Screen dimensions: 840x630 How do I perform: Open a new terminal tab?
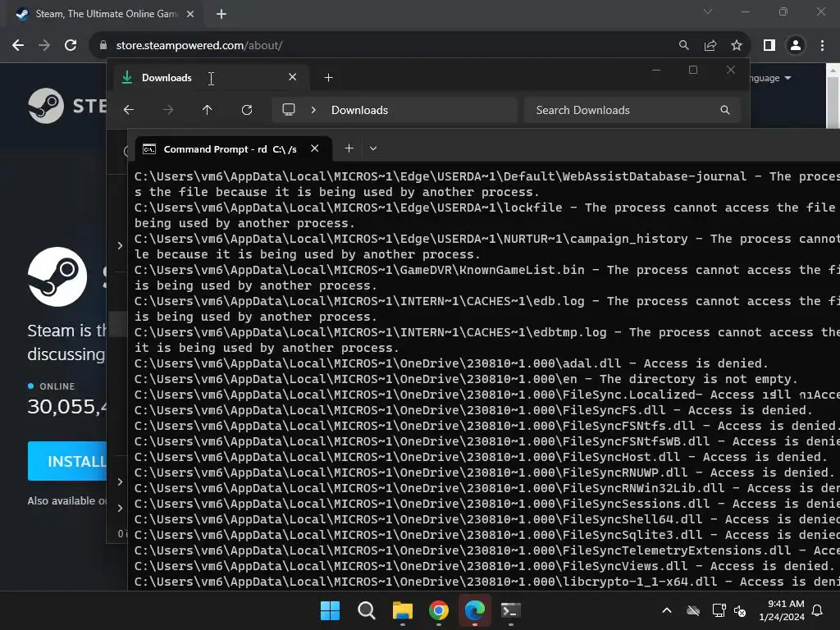pyautogui.click(x=349, y=148)
